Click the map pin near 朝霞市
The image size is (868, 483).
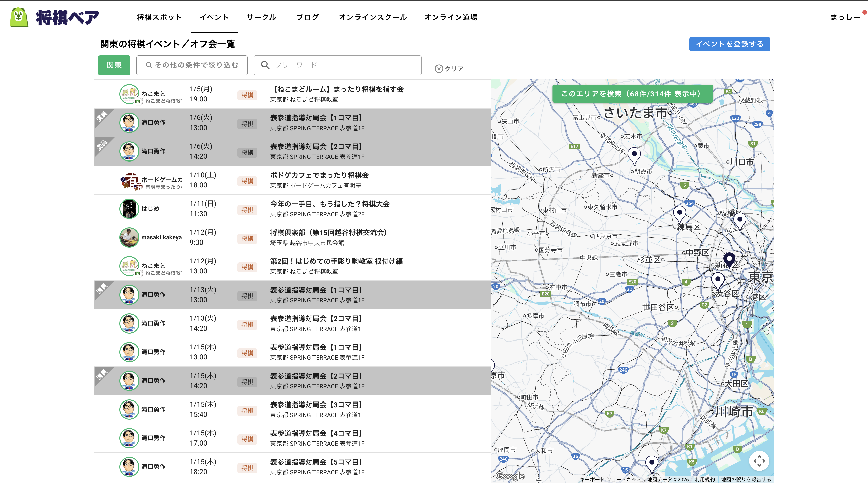[x=634, y=155]
